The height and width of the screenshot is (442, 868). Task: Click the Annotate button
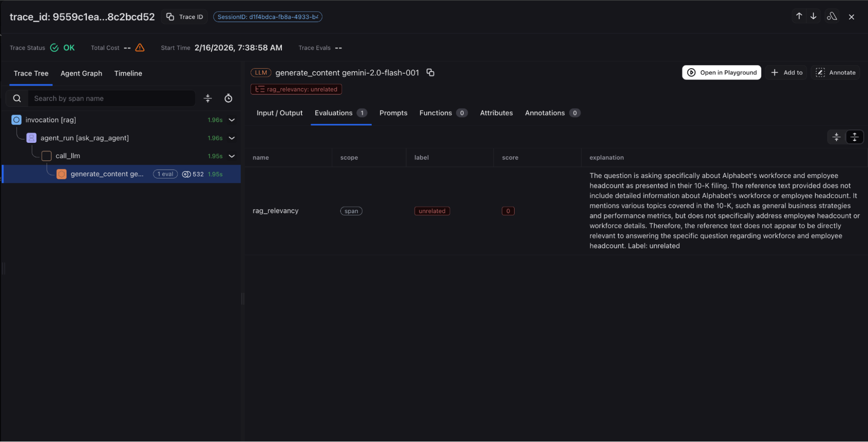click(835, 73)
